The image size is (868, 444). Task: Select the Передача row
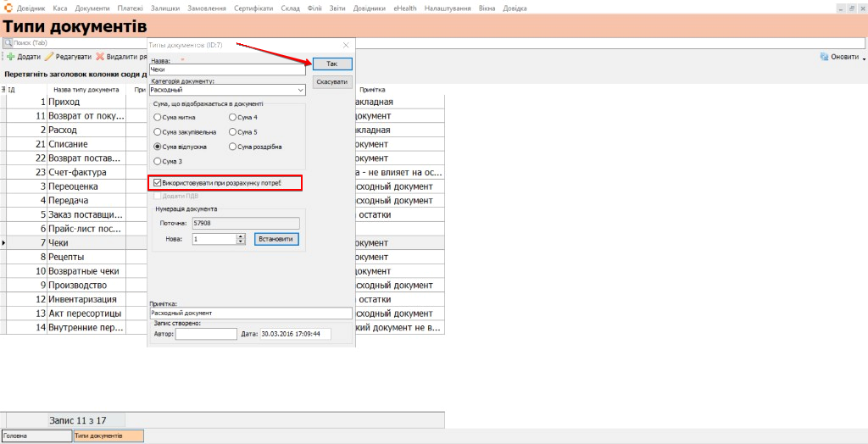(x=222, y=201)
